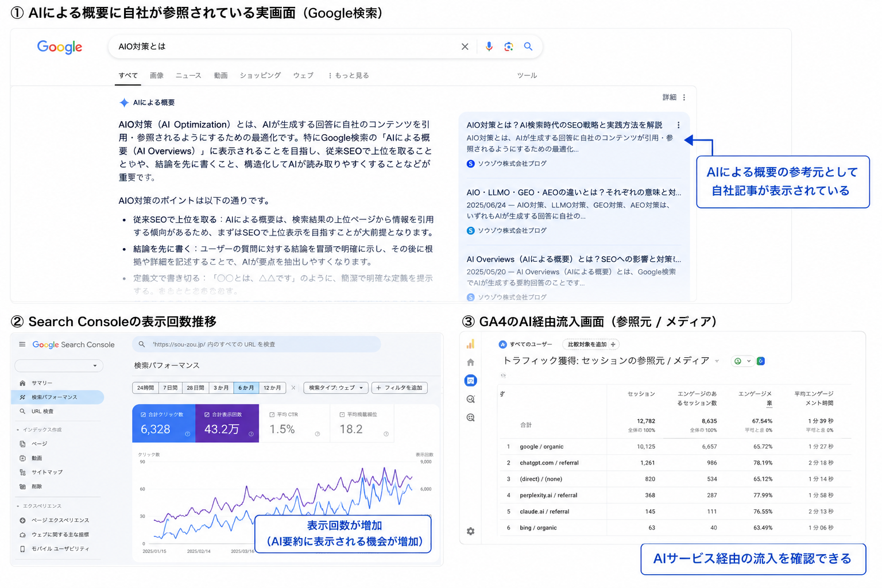Click the GA4 insights icon right of the report title
This screenshot has height=588, width=882.
pyautogui.click(x=760, y=361)
